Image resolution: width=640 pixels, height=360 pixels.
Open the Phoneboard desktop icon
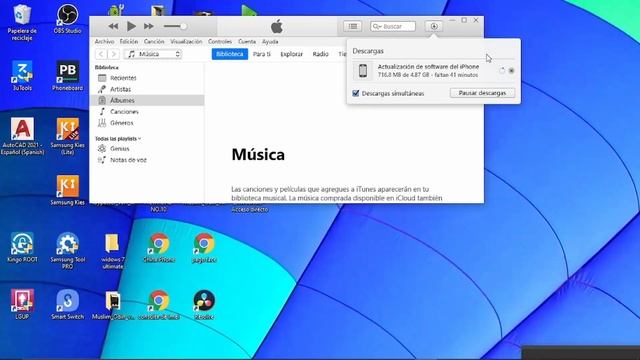(67, 76)
